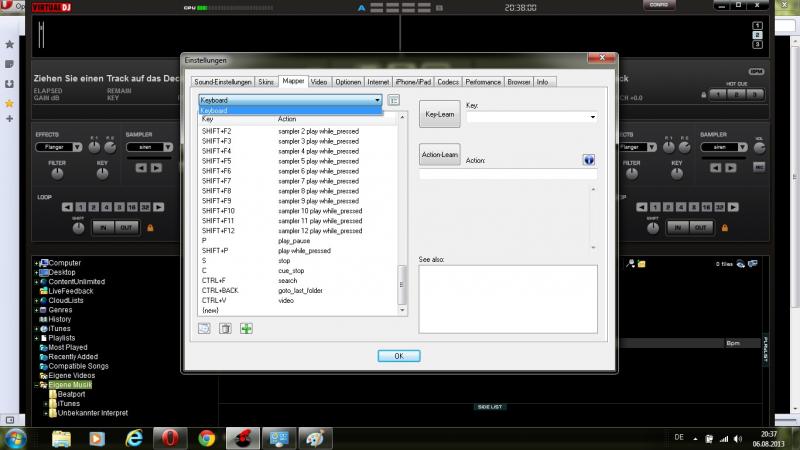Open the CONFIG button in VirtualDJ title bar

tap(659, 5)
